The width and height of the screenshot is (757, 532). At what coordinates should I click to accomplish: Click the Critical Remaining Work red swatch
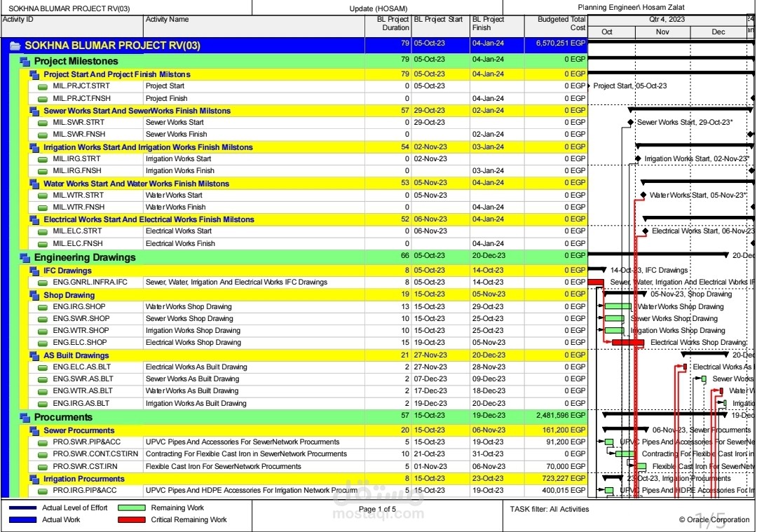click(131, 520)
